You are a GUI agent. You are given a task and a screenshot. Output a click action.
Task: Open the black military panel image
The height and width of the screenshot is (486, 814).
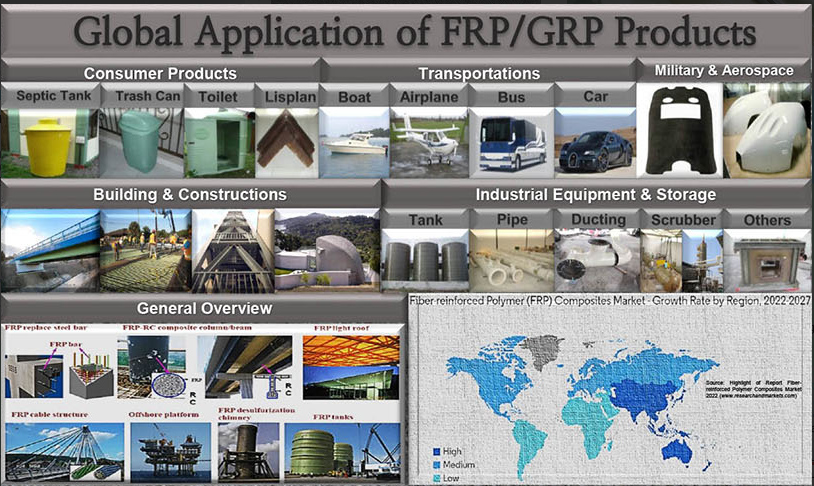678,126
